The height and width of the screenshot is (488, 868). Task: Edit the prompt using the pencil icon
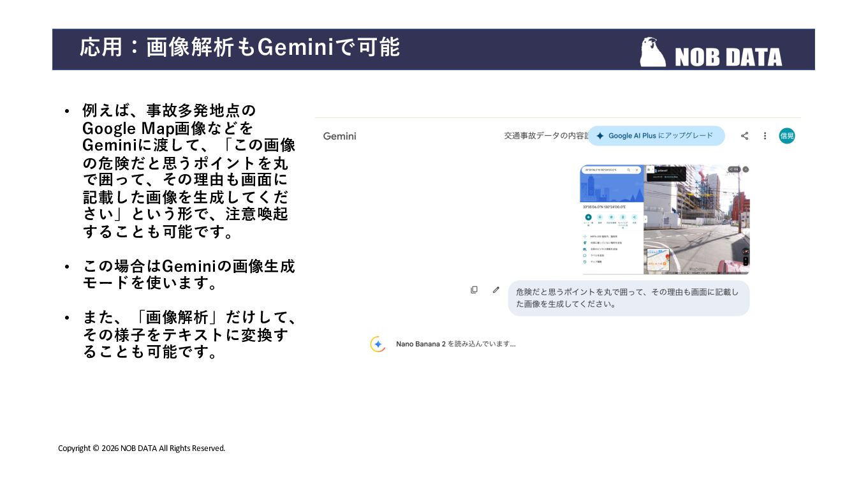(x=496, y=290)
